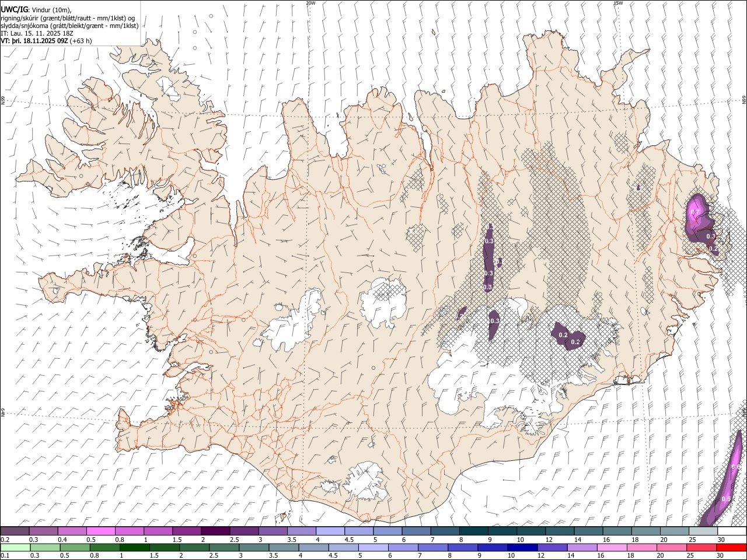
Task: Click the bright red swatch labeled 30, bottom bar
Action: click(x=731, y=547)
